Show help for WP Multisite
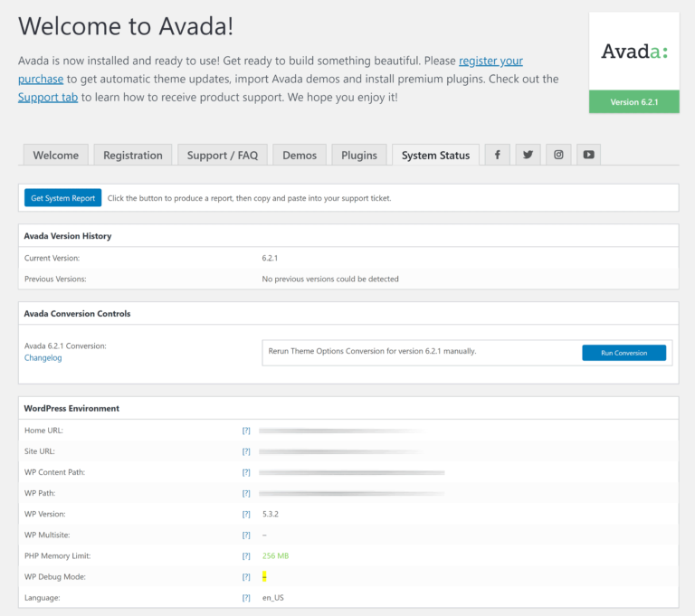Screen dimensions: 695x616 click(246, 535)
